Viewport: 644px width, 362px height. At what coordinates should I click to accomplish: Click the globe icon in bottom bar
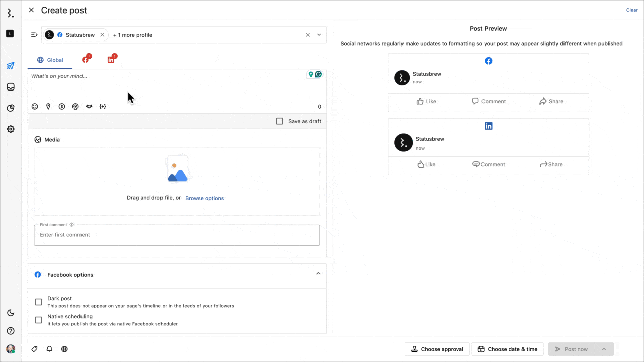click(64, 349)
